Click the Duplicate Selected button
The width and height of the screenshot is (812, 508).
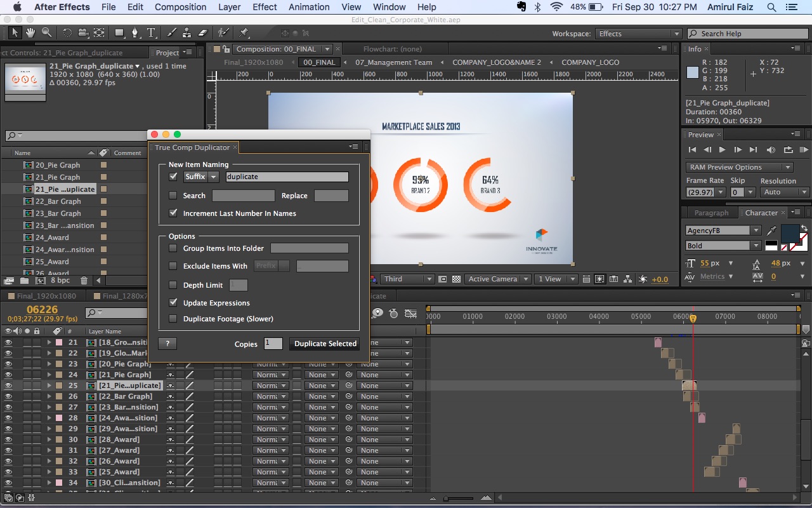point(325,344)
